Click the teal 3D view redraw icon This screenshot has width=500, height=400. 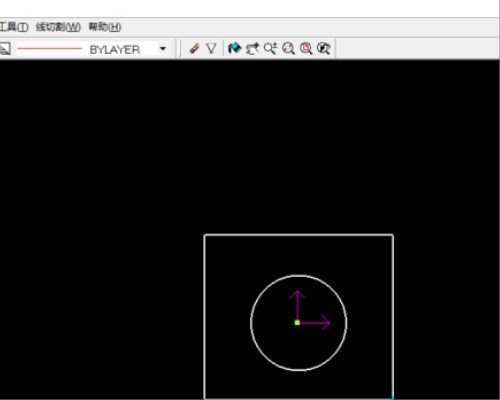tap(234, 48)
